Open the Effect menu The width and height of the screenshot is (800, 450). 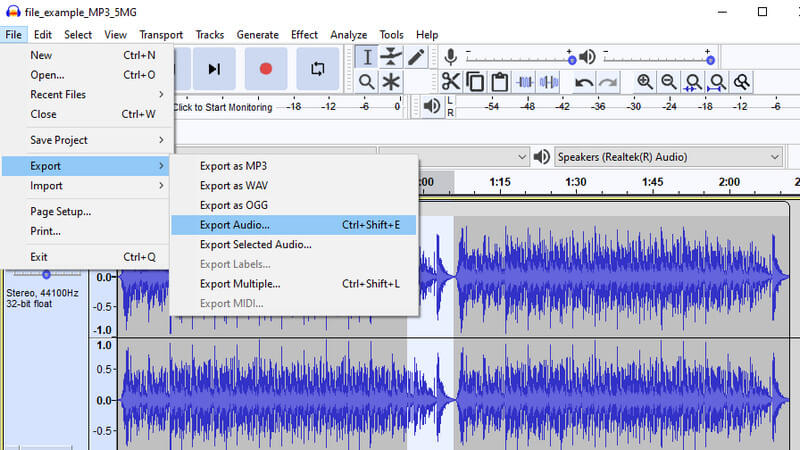304,35
